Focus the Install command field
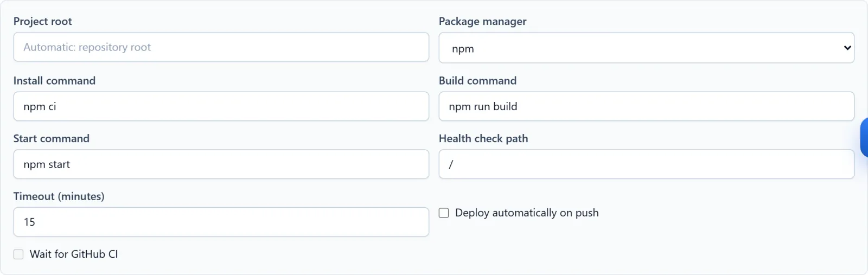 (x=221, y=106)
